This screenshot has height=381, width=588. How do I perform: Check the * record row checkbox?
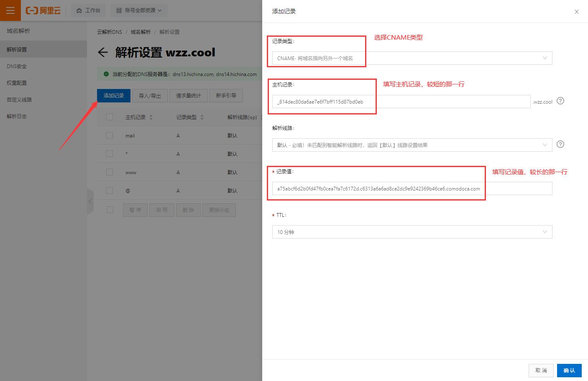(110, 154)
